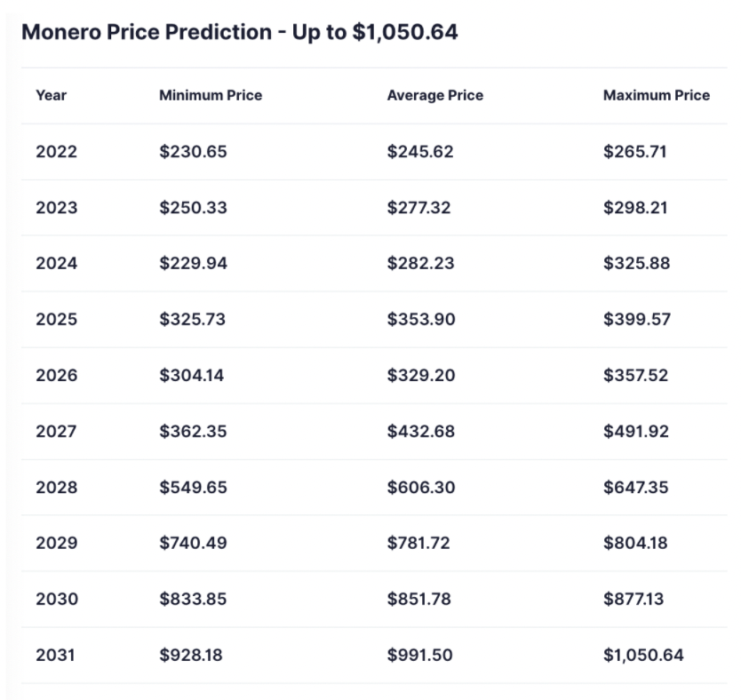Click the $1,050.64 maximum price for 2031
This screenshot has height=700, width=741.
coord(643,656)
